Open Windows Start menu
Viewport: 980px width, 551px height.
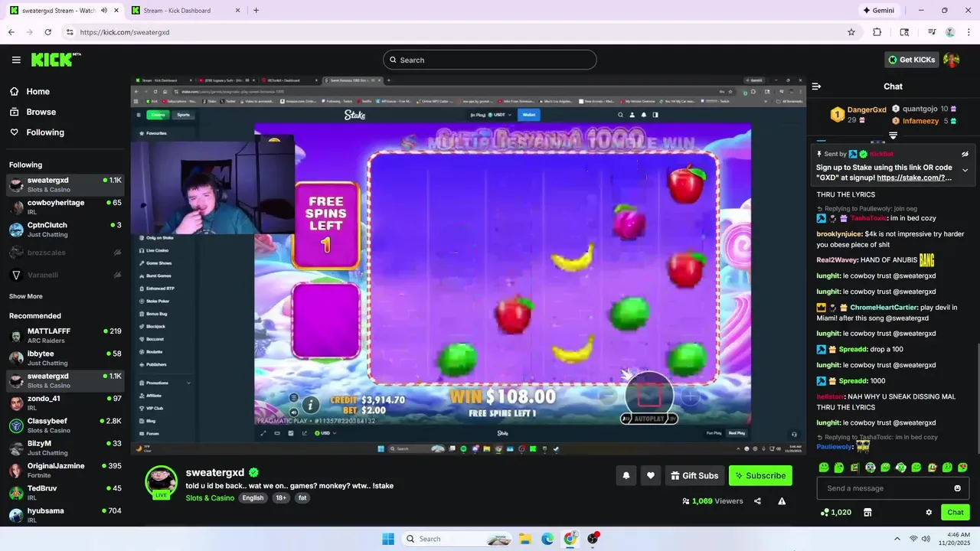coord(388,539)
